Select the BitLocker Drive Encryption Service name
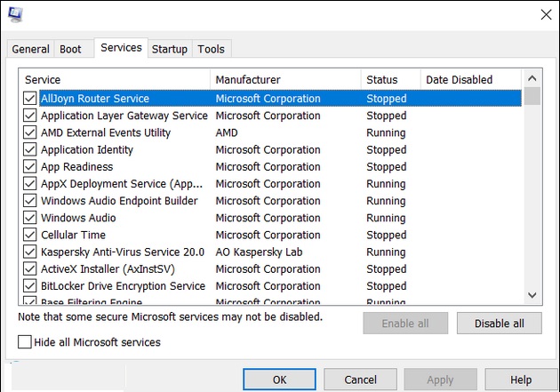The image size is (560, 392). 124,286
